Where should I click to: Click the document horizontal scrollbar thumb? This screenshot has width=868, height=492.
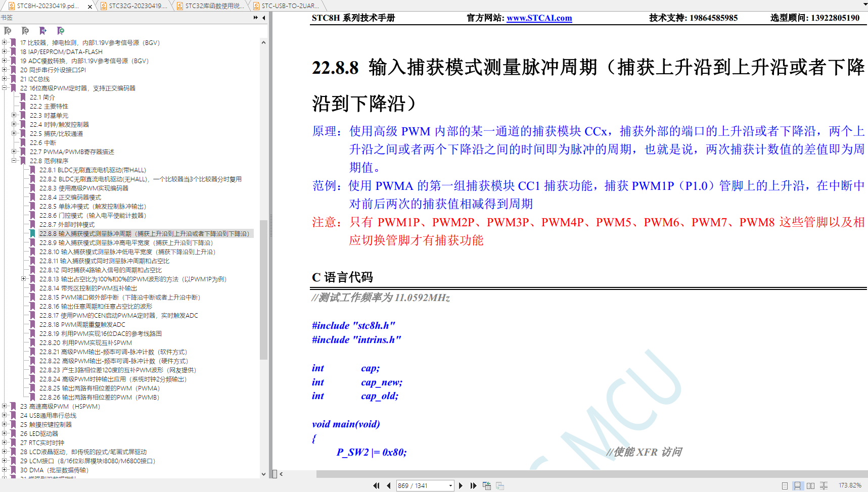(x=592, y=474)
